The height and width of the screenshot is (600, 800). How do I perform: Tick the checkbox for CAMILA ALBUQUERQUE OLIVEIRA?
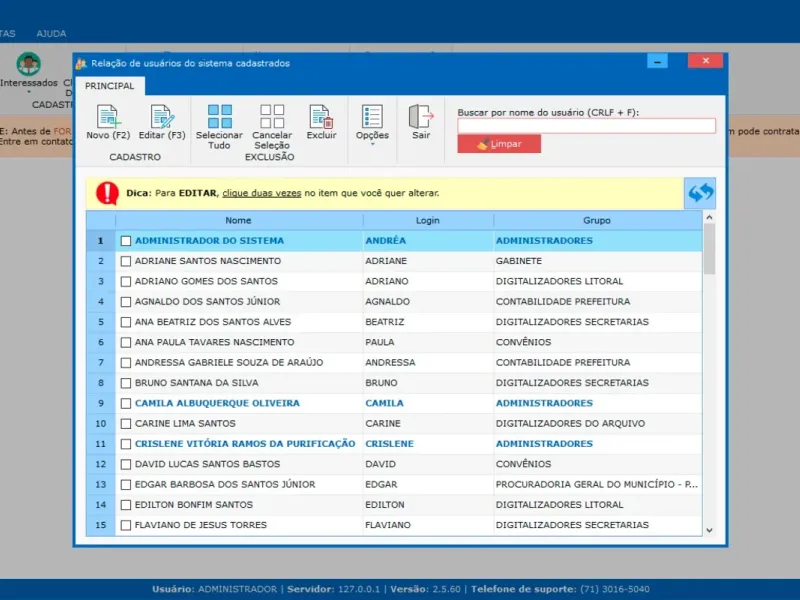(x=126, y=403)
